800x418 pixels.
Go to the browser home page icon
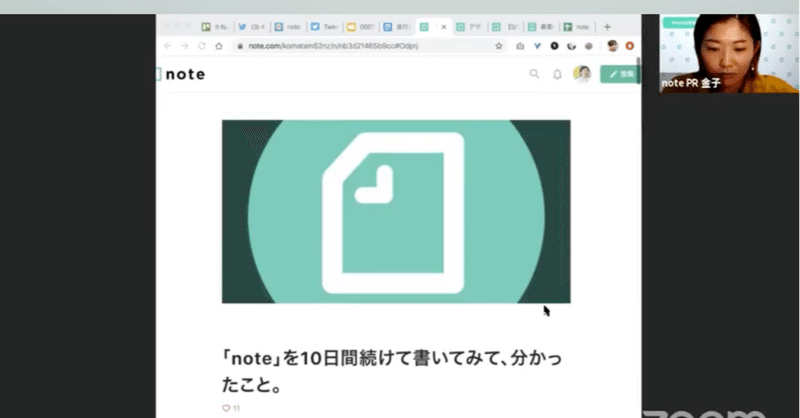(x=219, y=46)
